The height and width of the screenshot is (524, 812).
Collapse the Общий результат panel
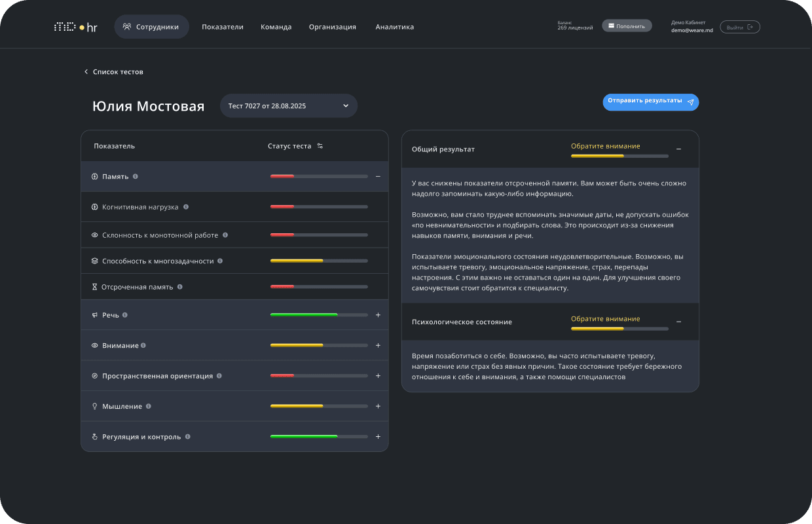[678, 149]
